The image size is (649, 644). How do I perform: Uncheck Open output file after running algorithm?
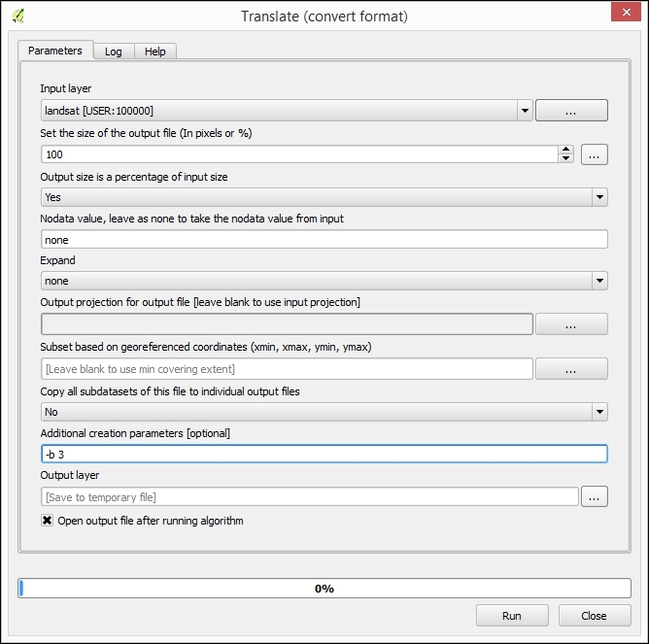[48, 521]
